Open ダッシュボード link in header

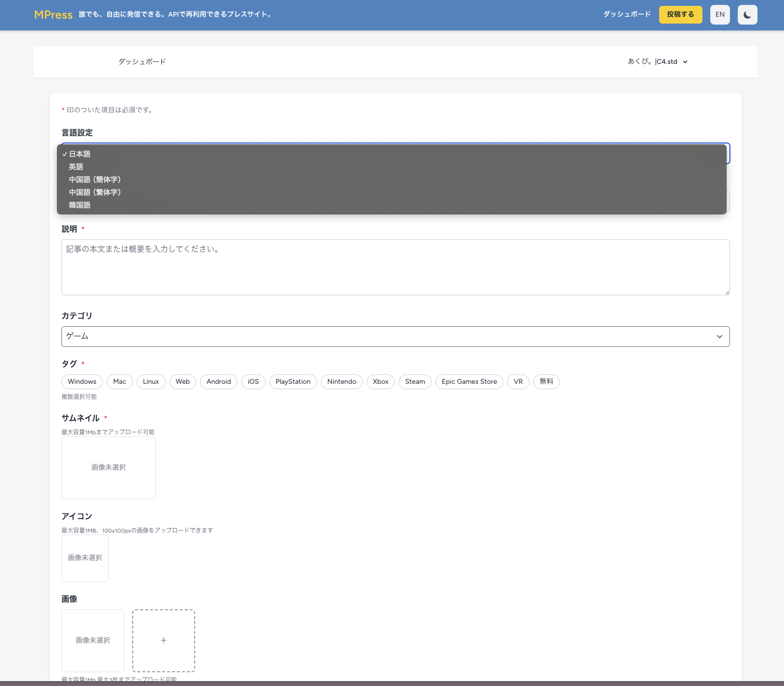tap(627, 15)
